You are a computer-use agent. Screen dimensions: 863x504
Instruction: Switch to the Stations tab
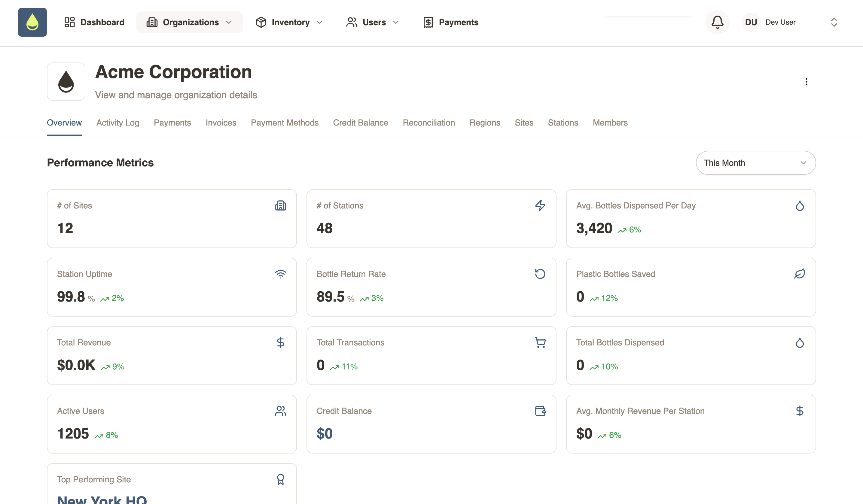563,123
